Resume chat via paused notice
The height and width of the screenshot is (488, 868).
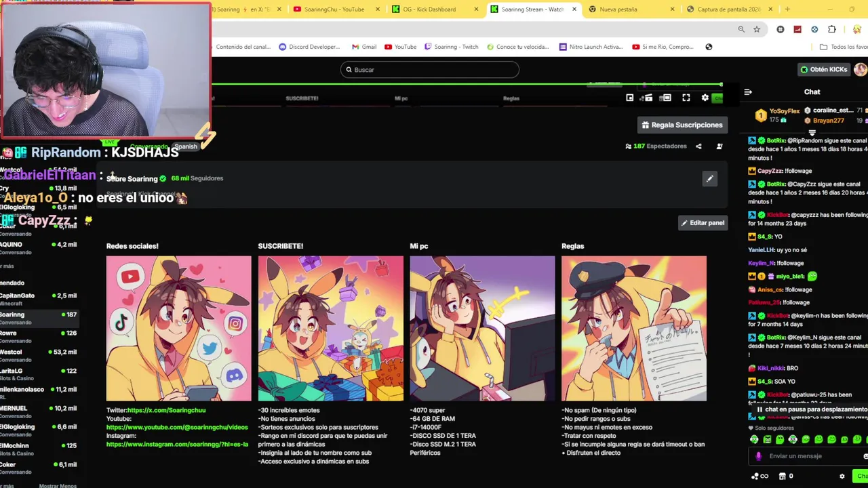pyautogui.click(x=812, y=409)
